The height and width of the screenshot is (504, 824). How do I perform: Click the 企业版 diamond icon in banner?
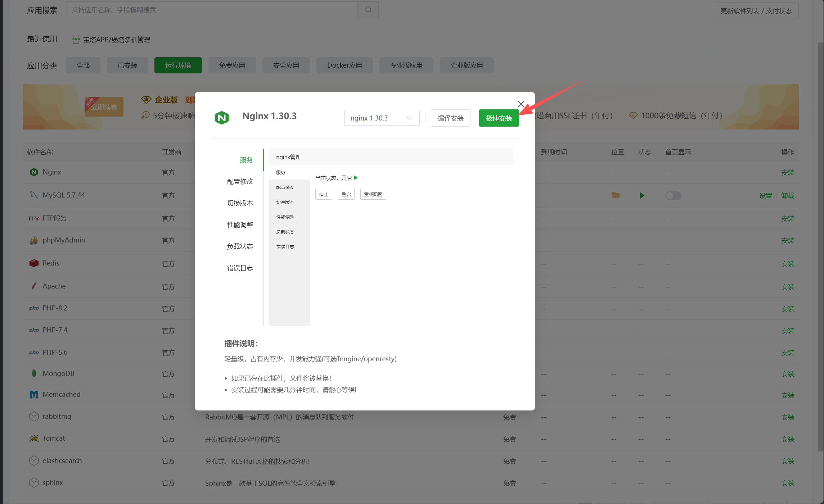pos(146,100)
